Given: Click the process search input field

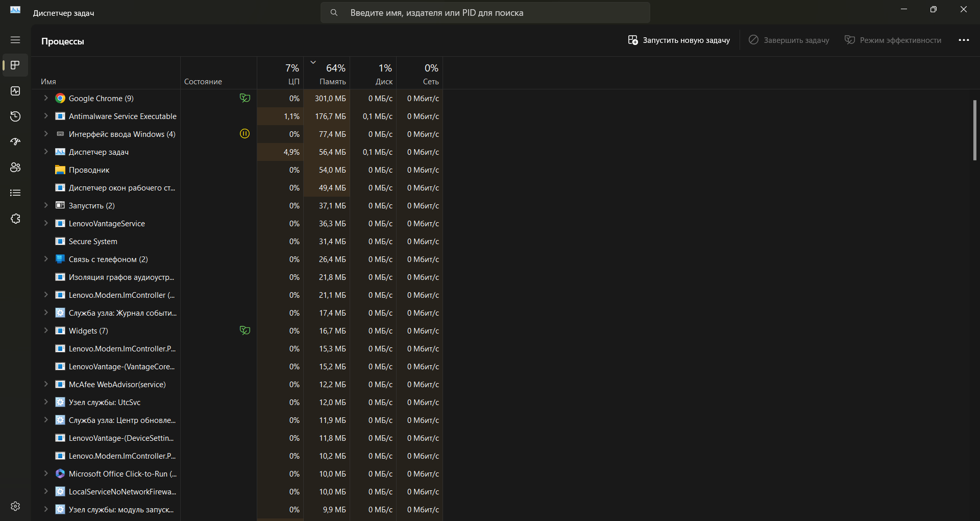Looking at the screenshot, I should point(485,13).
